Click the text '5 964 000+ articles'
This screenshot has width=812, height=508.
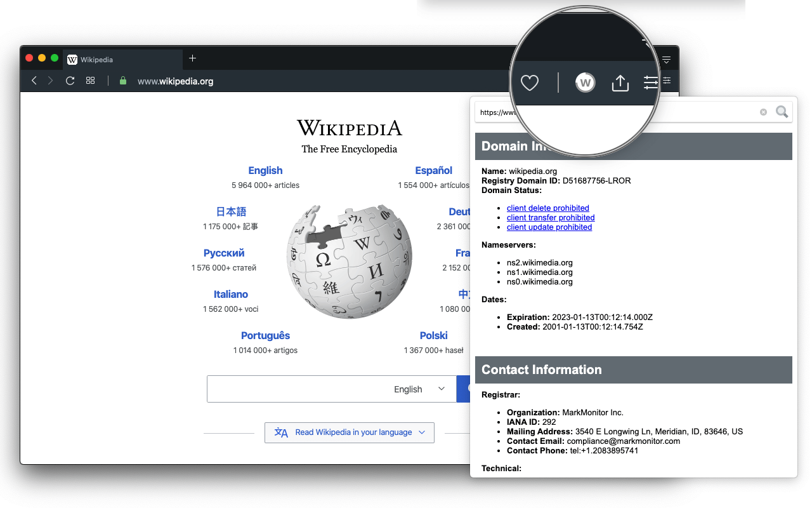pos(265,185)
